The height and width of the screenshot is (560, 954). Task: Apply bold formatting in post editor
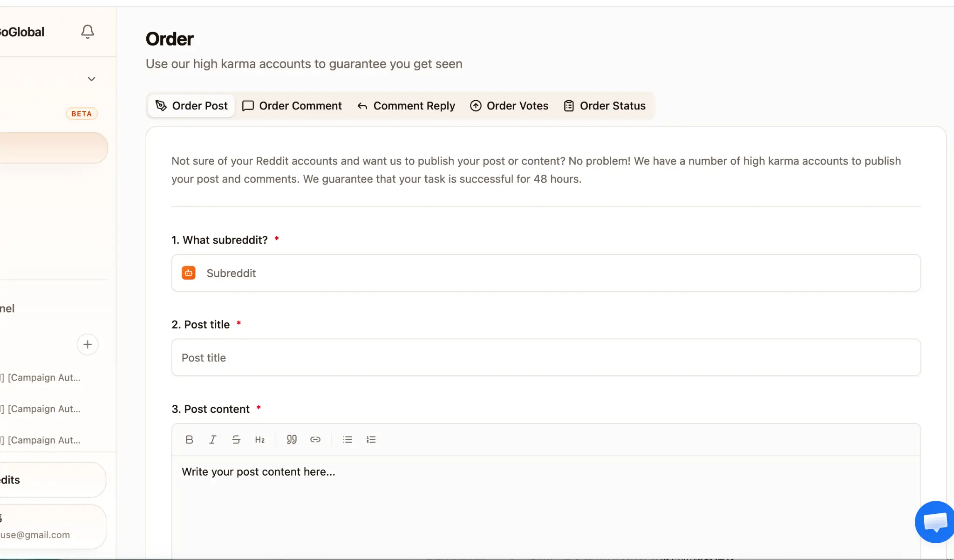(189, 439)
